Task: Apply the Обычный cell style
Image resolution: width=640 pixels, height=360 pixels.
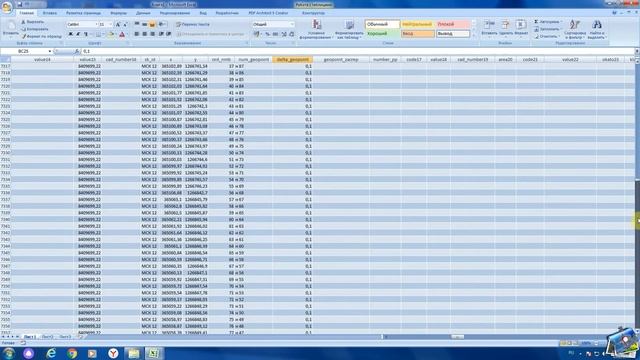Action: 382,24
